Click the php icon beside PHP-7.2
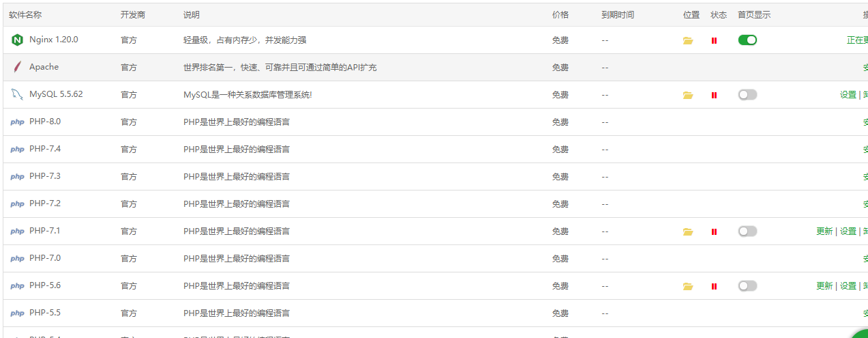868x338 pixels. (x=17, y=204)
